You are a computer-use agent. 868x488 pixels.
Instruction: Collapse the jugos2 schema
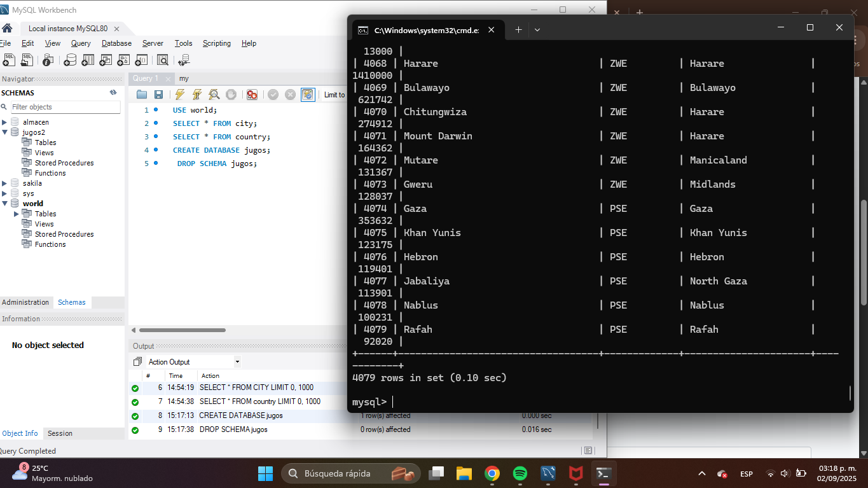4,132
